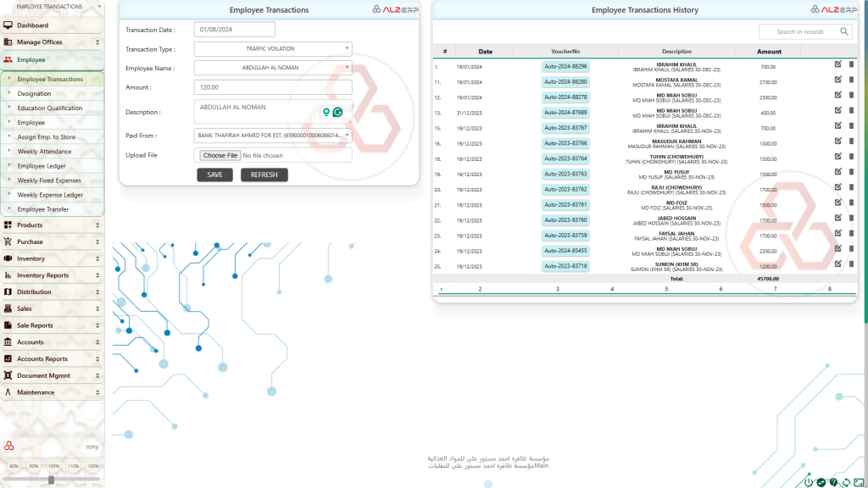
Task: Set zoom to 120% preset
Action: (93, 467)
